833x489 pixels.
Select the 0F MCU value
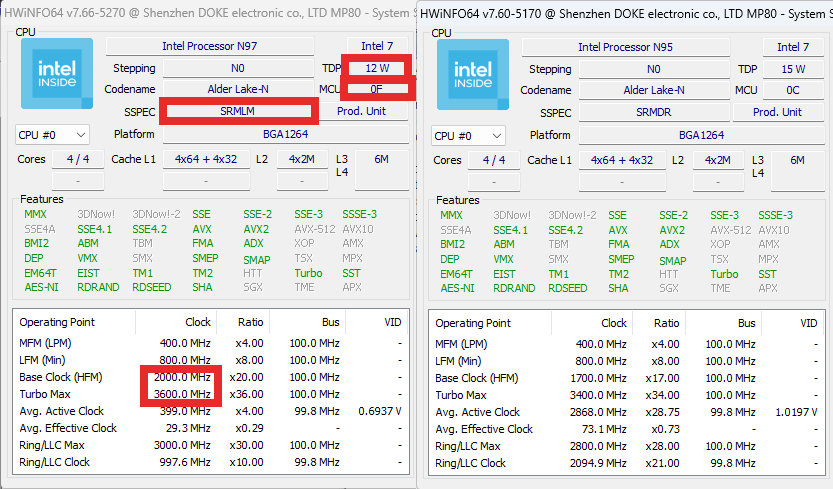click(x=376, y=89)
